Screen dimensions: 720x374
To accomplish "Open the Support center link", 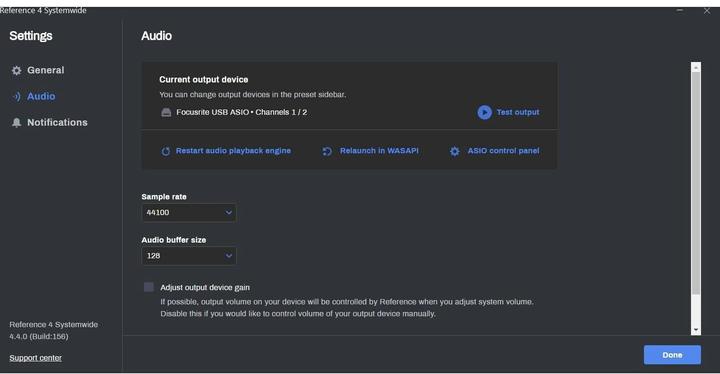I will coord(35,358).
